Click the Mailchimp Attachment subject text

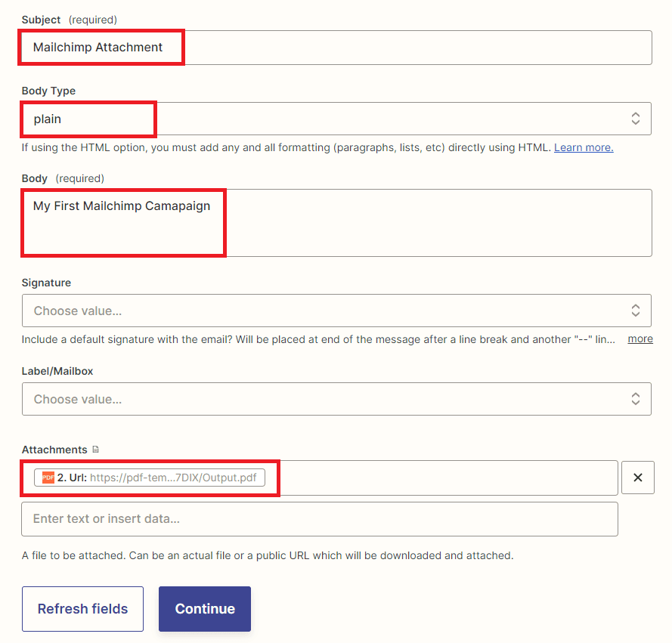click(98, 47)
